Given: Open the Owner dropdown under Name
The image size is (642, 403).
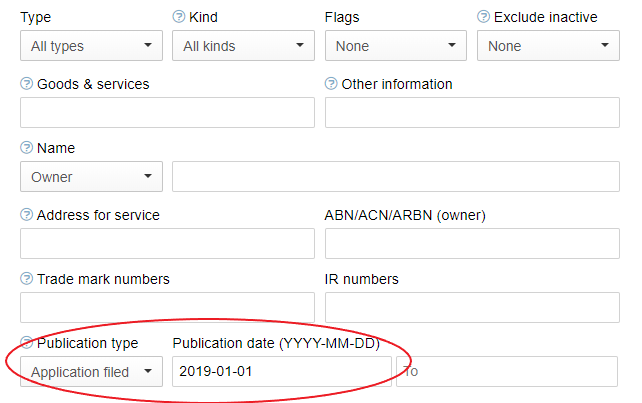Looking at the screenshot, I should point(91,177).
